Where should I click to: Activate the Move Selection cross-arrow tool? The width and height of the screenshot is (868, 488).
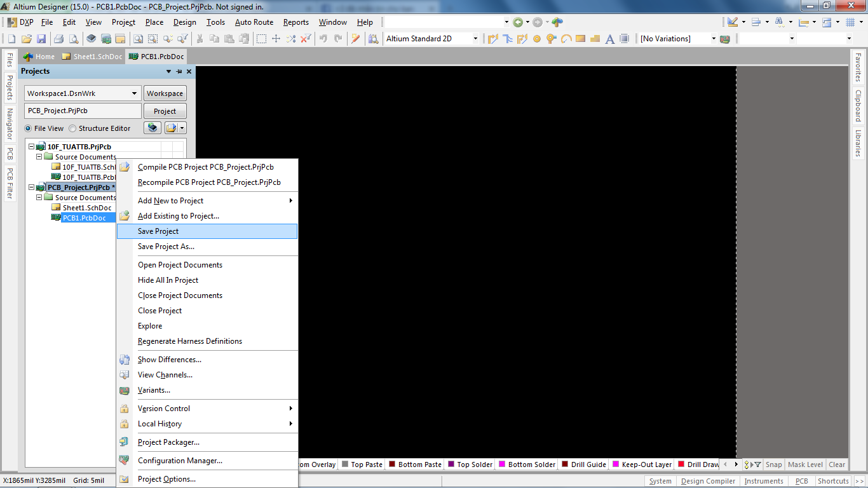click(276, 39)
